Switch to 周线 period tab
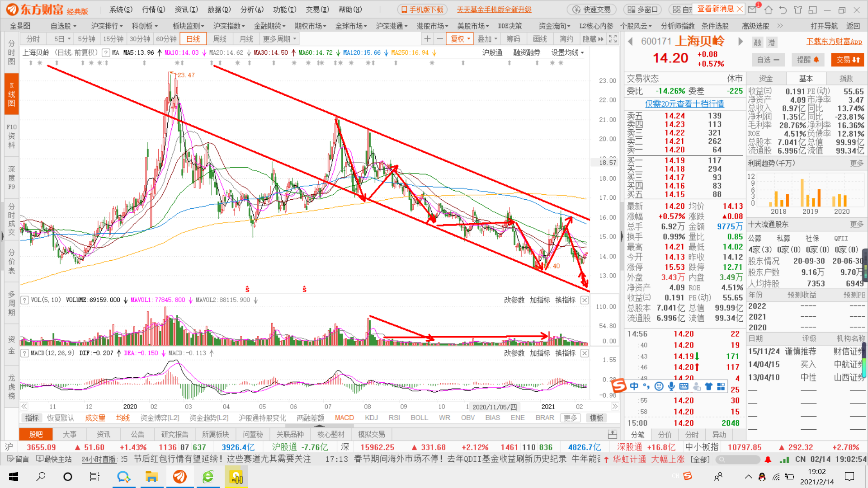The width and height of the screenshot is (868, 488). pyautogui.click(x=220, y=39)
